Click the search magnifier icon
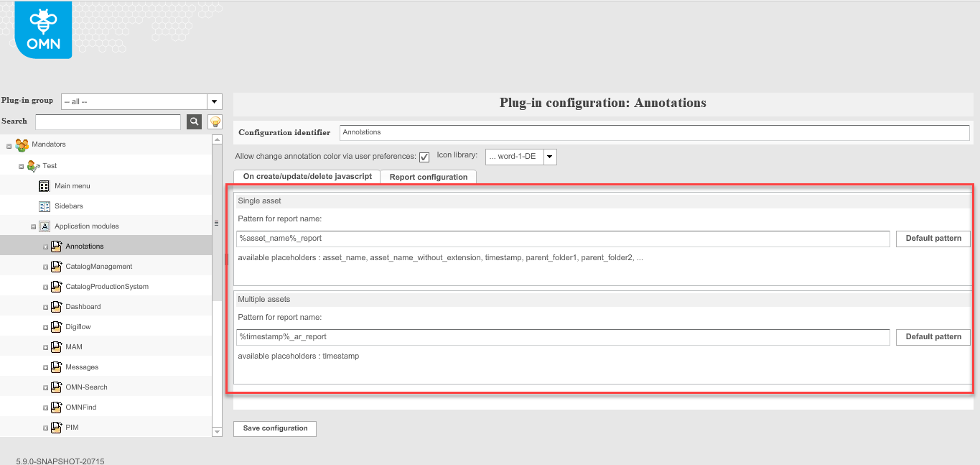The width and height of the screenshot is (980, 465). point(193,121)
